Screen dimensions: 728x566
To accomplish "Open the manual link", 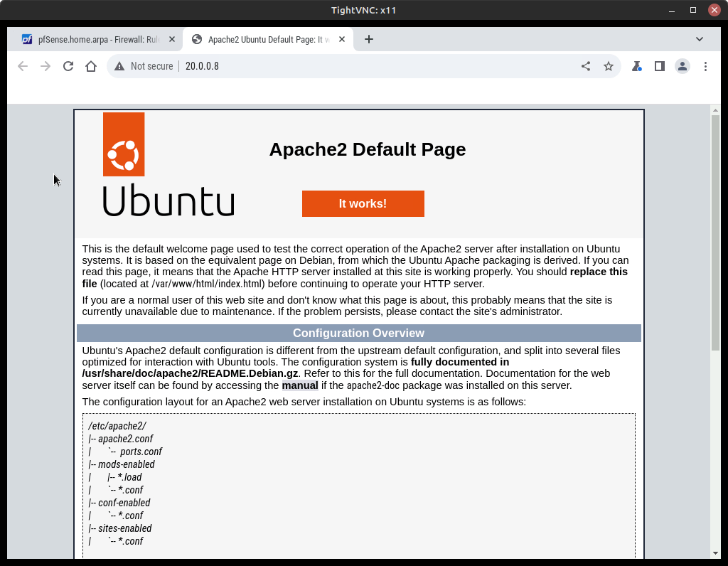I will click(x=300, y=385).
